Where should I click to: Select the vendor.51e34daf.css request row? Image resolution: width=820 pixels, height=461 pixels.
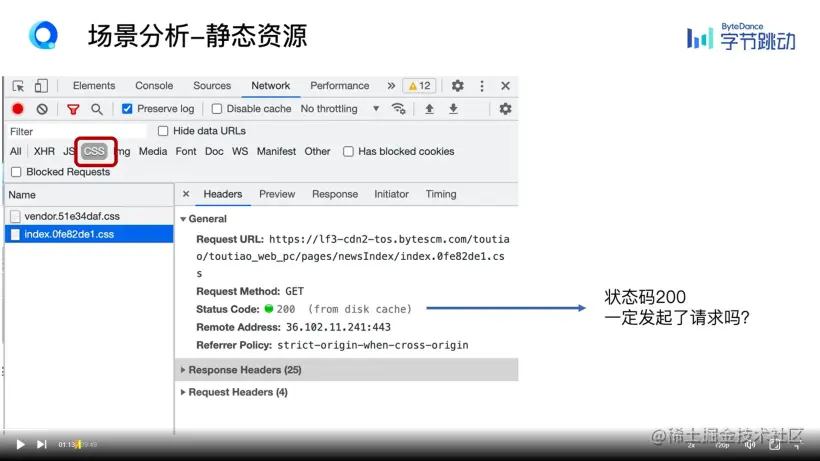pos(89,216)
